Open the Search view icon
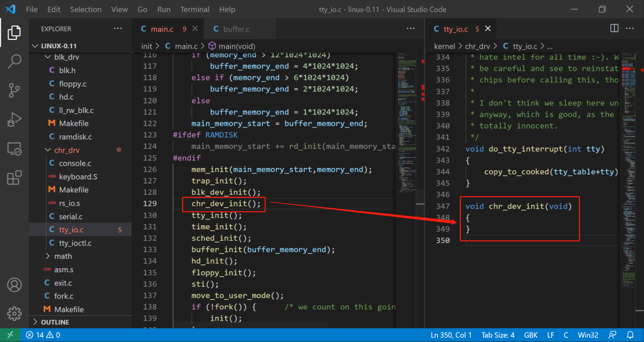The image size is (644, 342). (14, 61)
